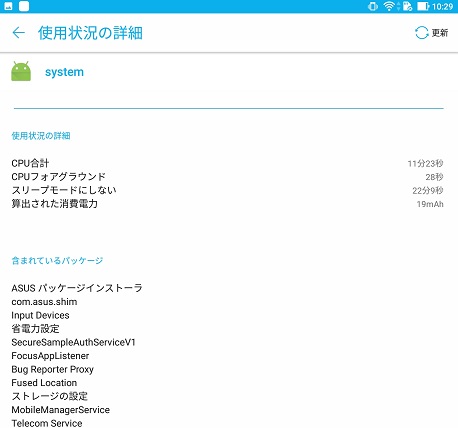458x428 pixels.
Task: Tap the battery icon in status bar
Action: 422,6
